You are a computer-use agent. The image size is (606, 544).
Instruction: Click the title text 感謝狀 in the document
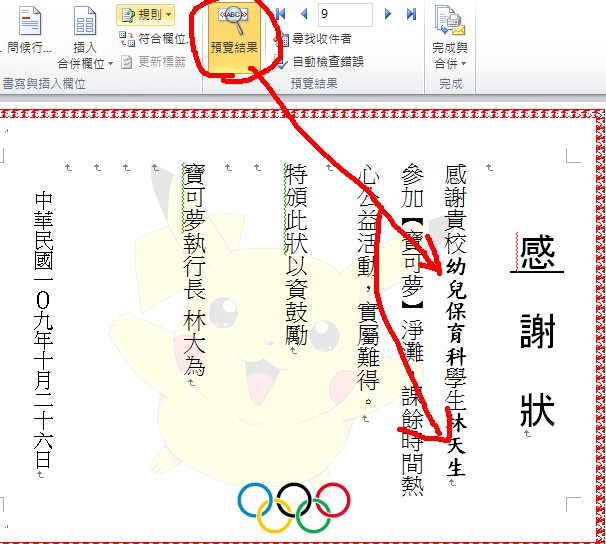[537, 330]
